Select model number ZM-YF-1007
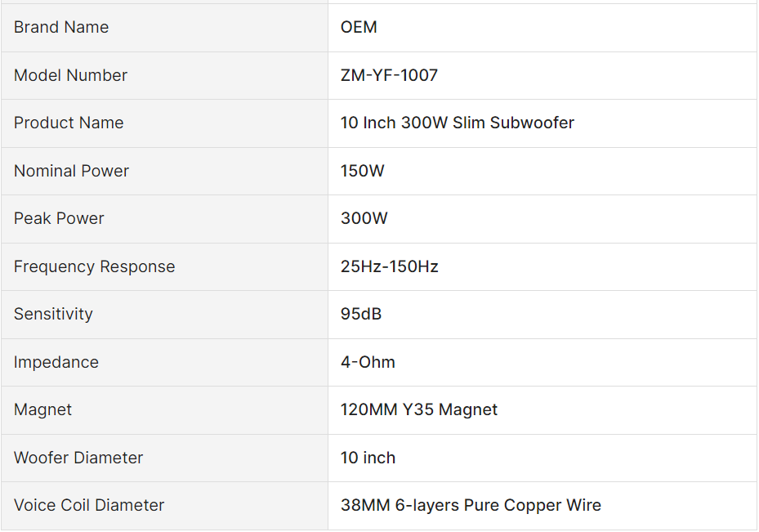This screenshot has height=532, width=759. [x=389, y=75]
